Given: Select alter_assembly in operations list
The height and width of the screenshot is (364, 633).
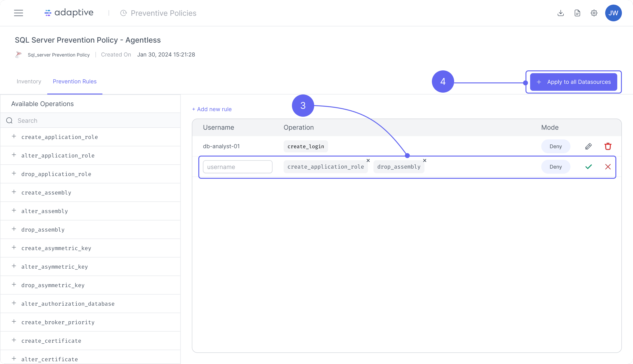Looking at the screenshot, I should point(44,211).
